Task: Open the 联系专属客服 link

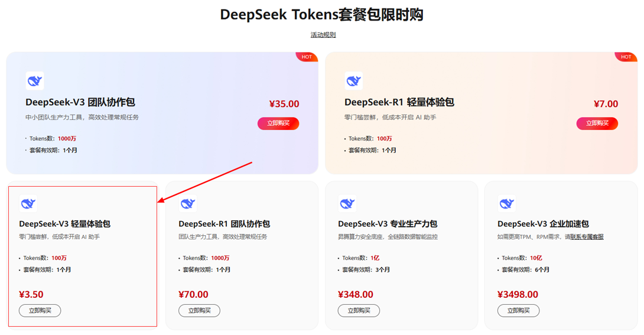Action: [x=587, y=237]
